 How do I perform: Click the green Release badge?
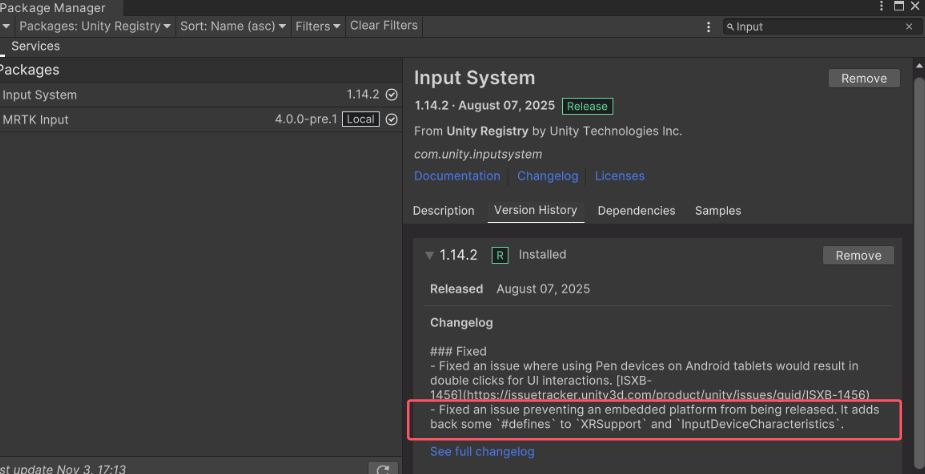coord(588,106)
